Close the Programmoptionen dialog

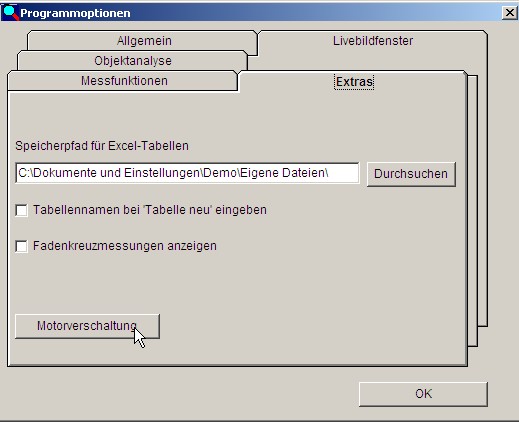tap(509, 13)
